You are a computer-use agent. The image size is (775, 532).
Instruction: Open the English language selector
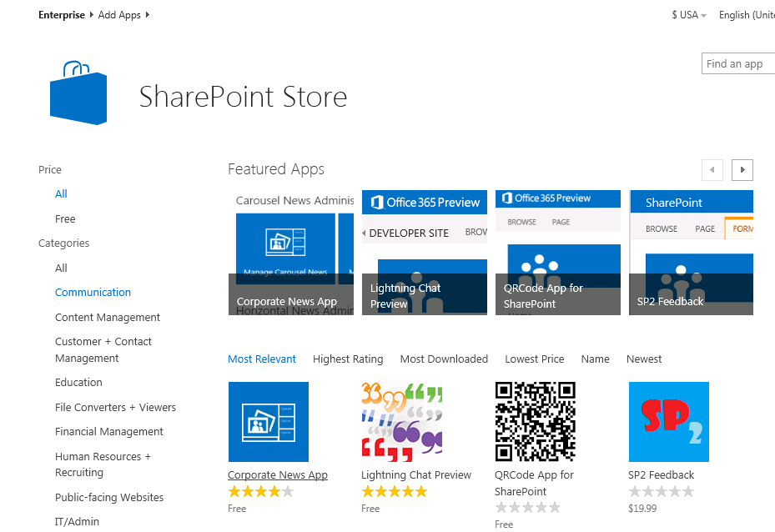[747, 15]
